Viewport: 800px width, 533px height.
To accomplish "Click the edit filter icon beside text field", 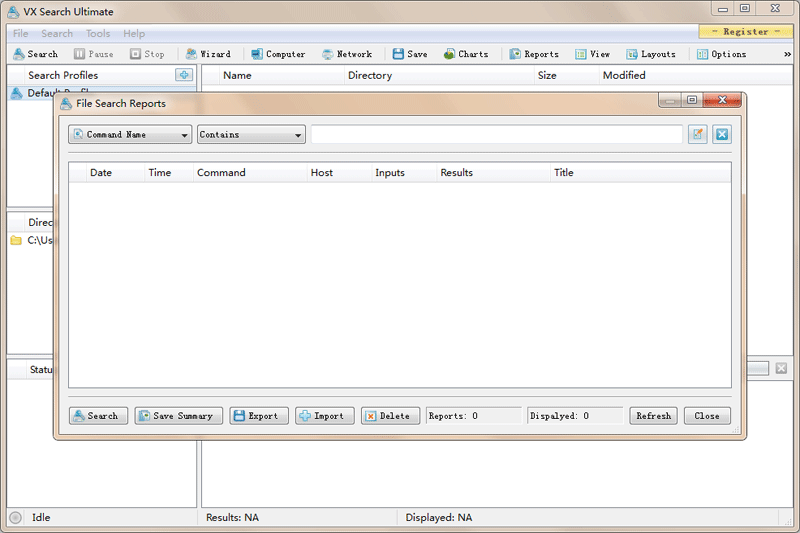I will (697, 134).
